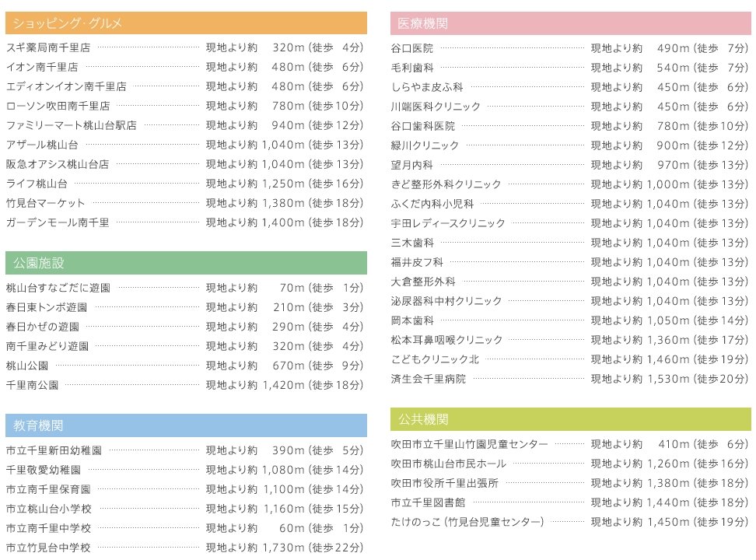Click イオン南千里店 text
The height and width of the screenshot is (560, 756).
point(42,67)
